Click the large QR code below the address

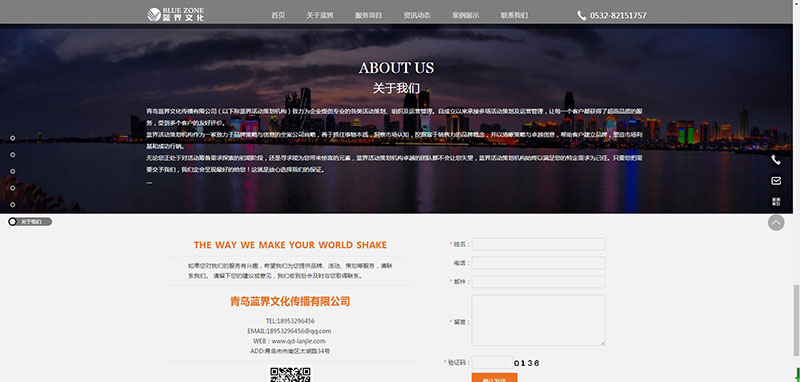[290, 375]
